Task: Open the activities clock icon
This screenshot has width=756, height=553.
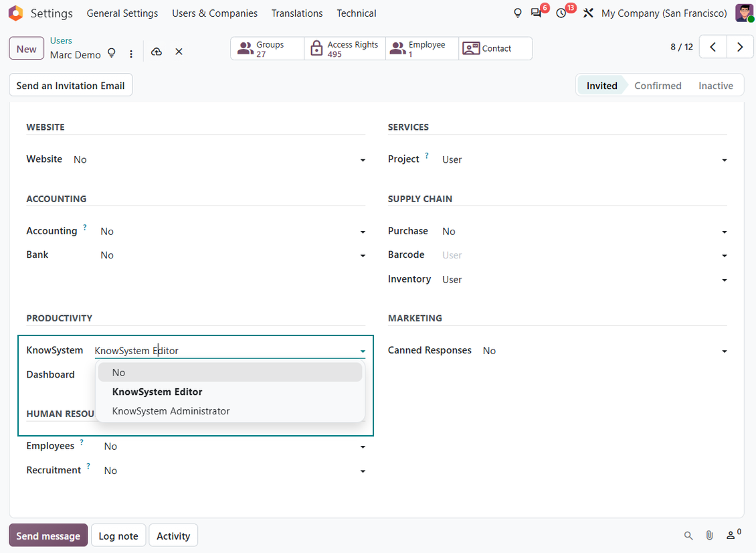Action: click(561, 13)
